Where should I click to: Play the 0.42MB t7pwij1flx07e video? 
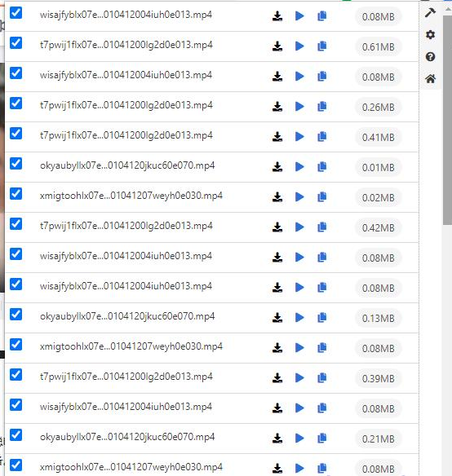299,227
